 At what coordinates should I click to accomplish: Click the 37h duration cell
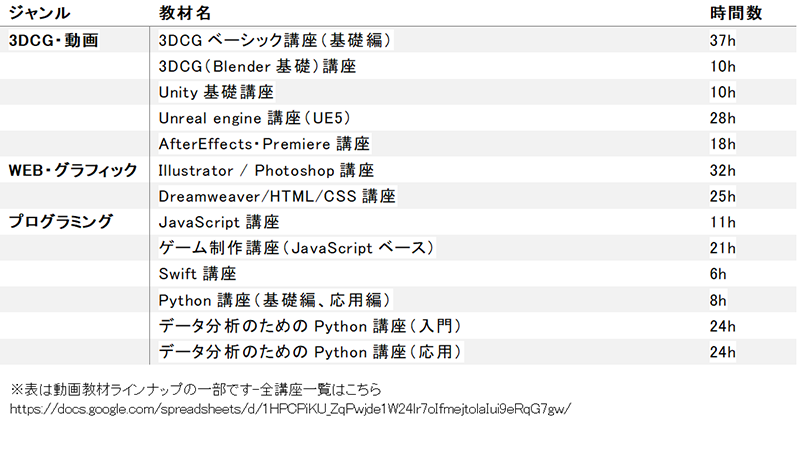pos(722,40)
